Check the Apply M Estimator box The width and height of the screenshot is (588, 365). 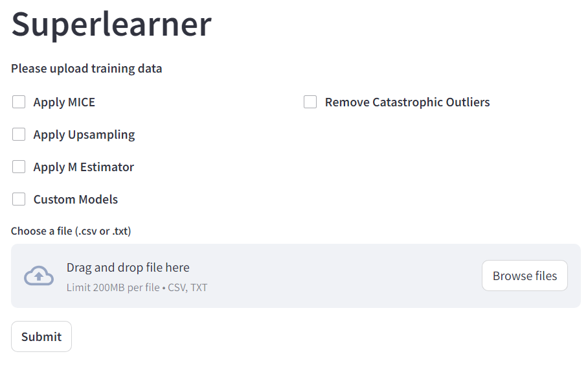point(19,167)
